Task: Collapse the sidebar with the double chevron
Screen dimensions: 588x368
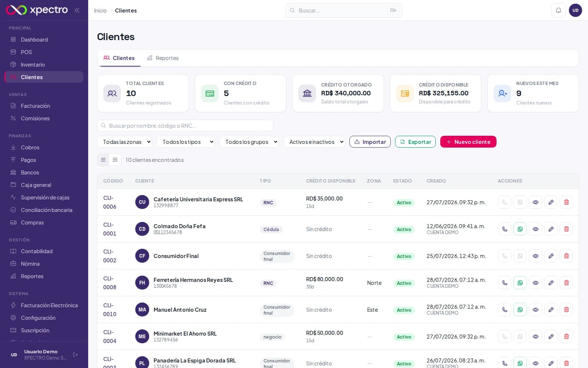Action: click(77, 10)
